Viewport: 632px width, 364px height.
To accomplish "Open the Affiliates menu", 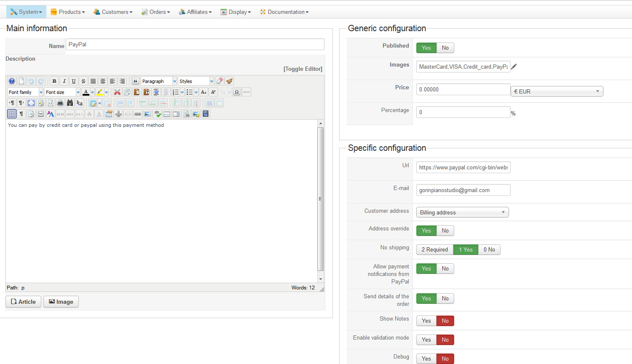I will (195, 12).
